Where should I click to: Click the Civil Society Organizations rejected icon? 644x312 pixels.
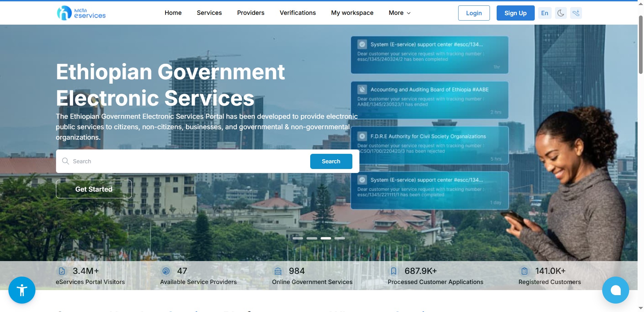362,136
